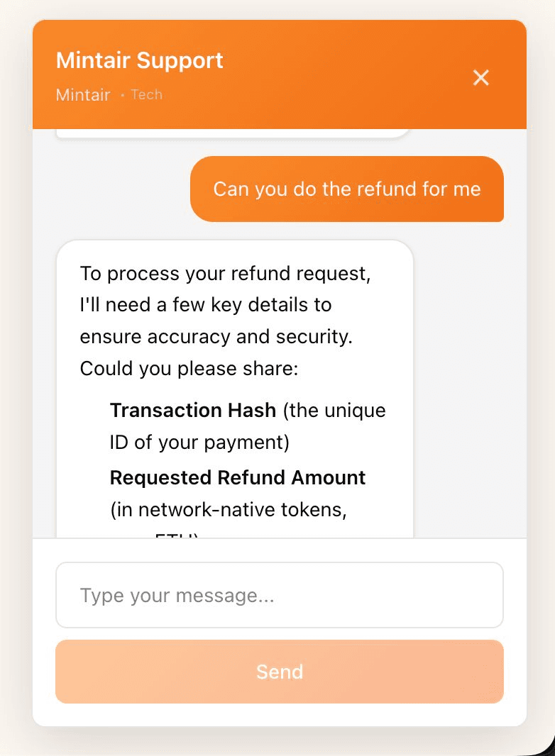This screenshot has height=756, width=555.
Task: Click the 'Mintair' subtitle in the header
Action: (83, 95)
